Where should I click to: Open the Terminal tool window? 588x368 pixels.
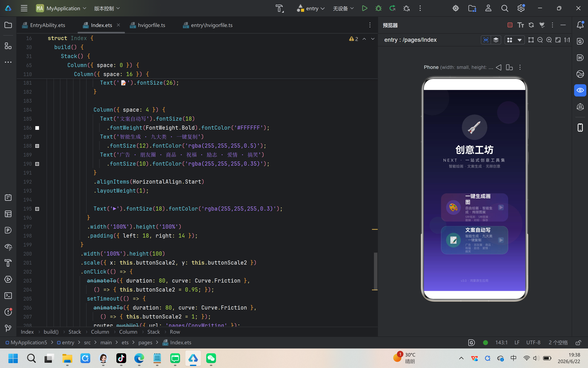click(8, 295)
